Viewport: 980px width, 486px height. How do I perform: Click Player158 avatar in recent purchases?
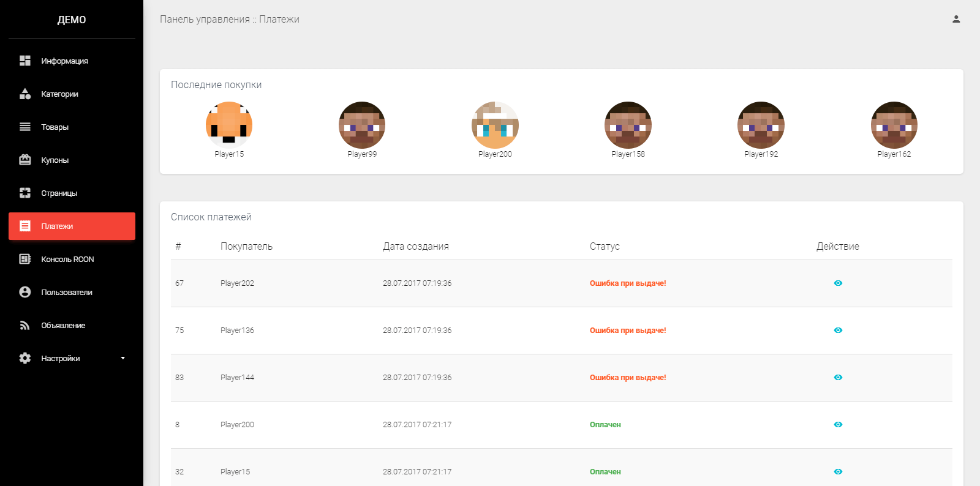coord(628,125)
